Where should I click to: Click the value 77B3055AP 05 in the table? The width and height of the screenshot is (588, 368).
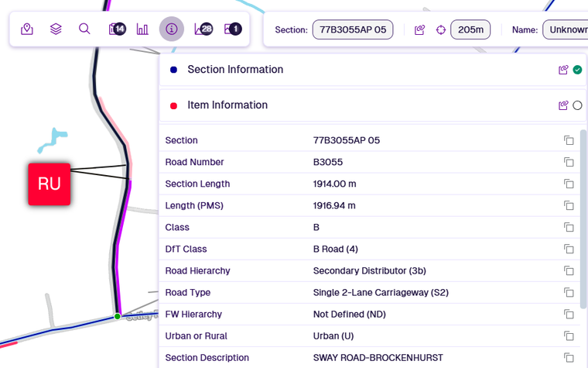coord(347,140)
